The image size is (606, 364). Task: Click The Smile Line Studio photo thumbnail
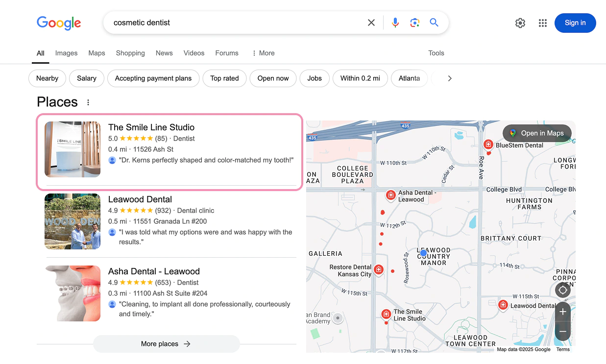pyautogui.click(x=73, y=149)
